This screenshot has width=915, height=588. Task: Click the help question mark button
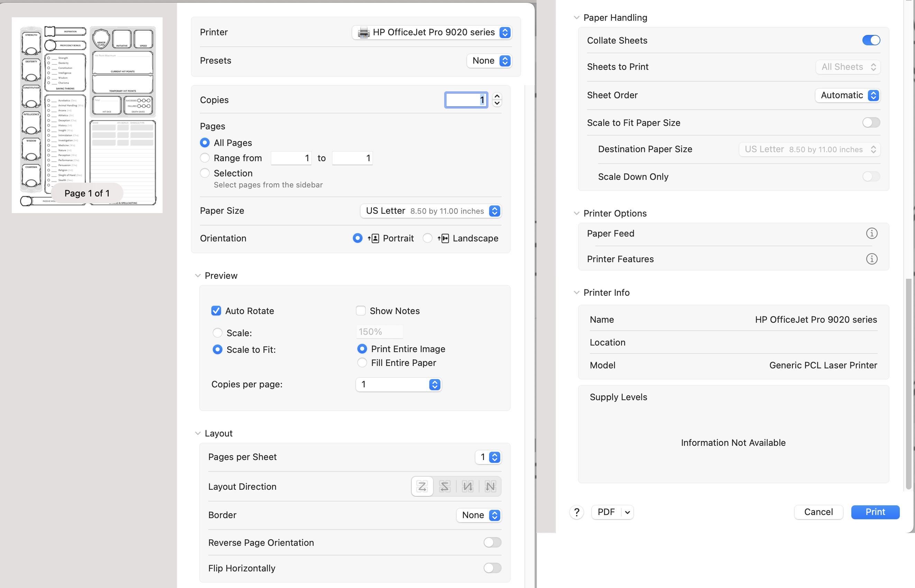coord(577,512)
